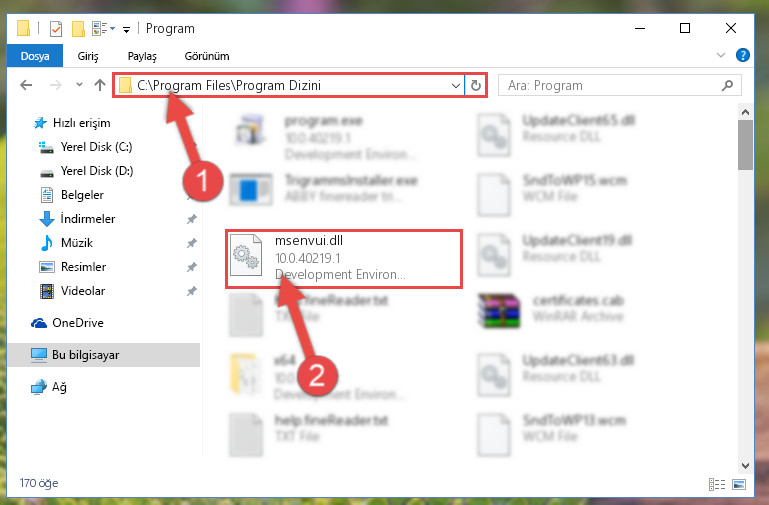Click the Properties icon in title bar

click(56, 29)
